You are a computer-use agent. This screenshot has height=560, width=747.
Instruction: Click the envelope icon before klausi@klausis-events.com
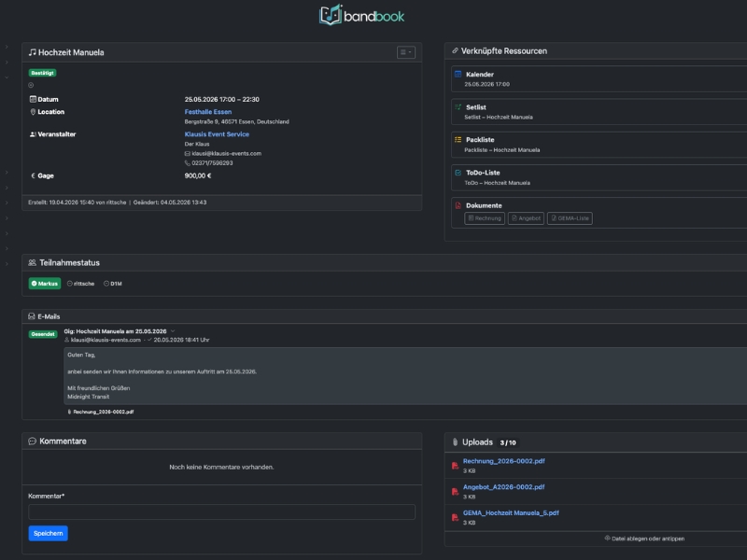tap(188, 154)
